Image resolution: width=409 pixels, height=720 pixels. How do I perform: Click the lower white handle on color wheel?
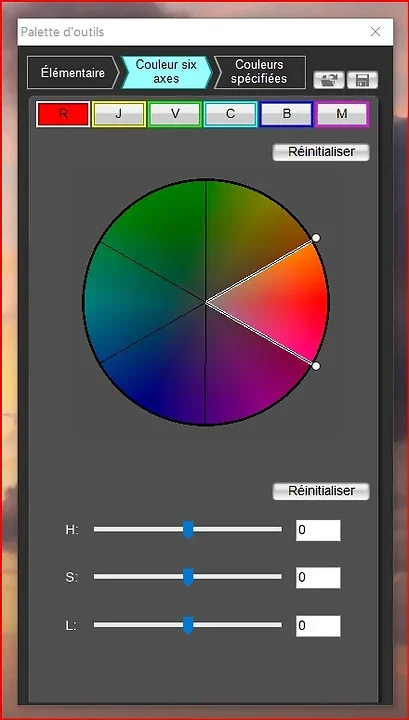pyautogui.click(x=316, y=366)
